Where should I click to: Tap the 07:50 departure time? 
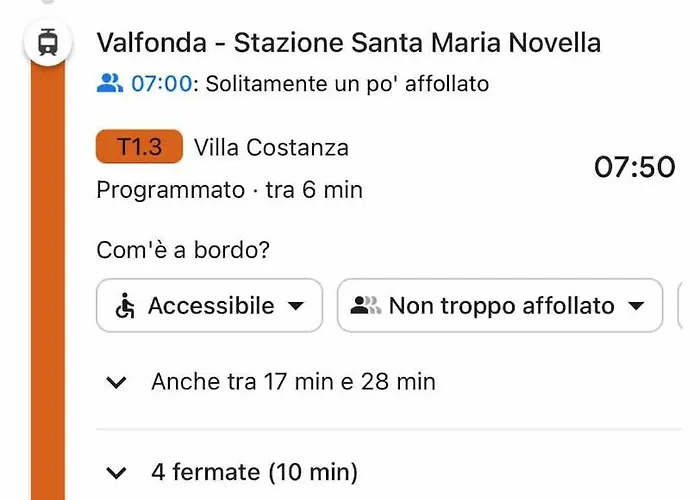634,167
